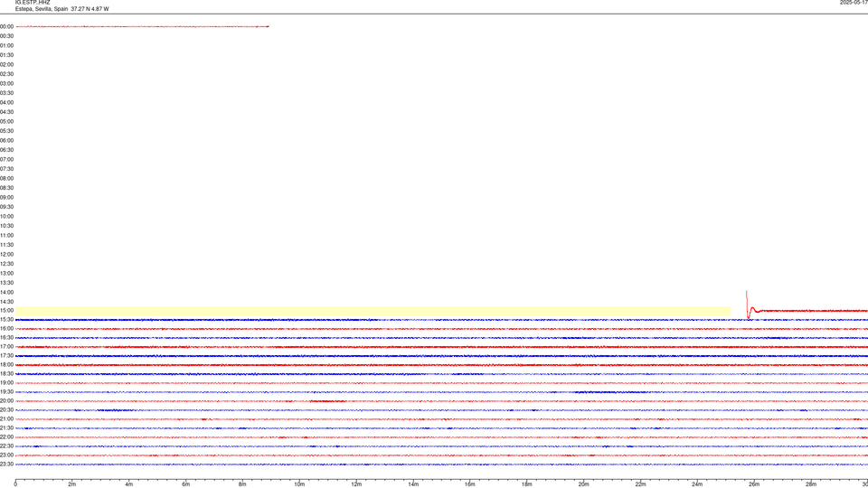Select the 07:00 time label

click(6, 159)
